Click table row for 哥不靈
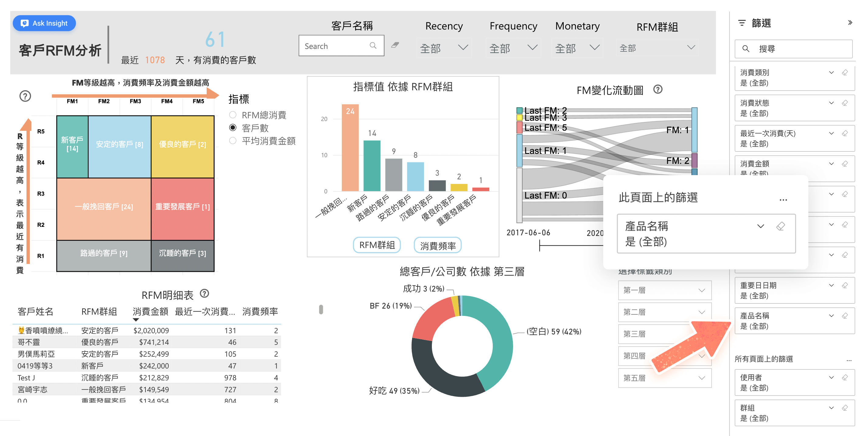This screenshot has height=436, width=868. tap(147, 342)
